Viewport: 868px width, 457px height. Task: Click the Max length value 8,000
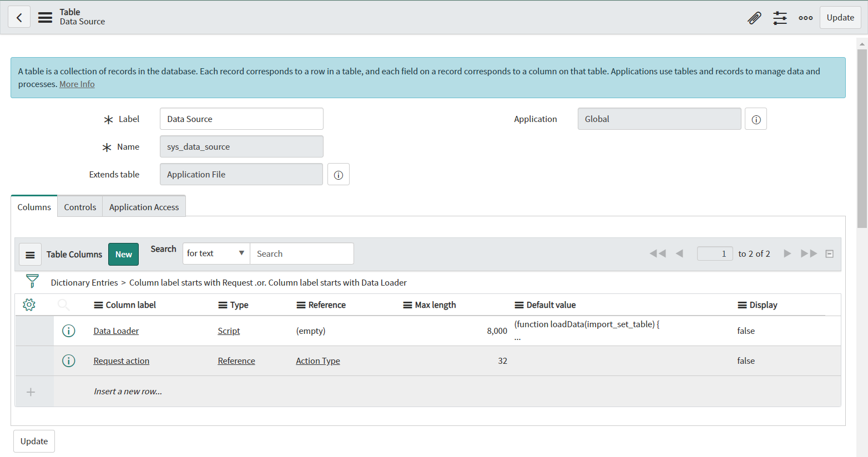pos(497,331)
